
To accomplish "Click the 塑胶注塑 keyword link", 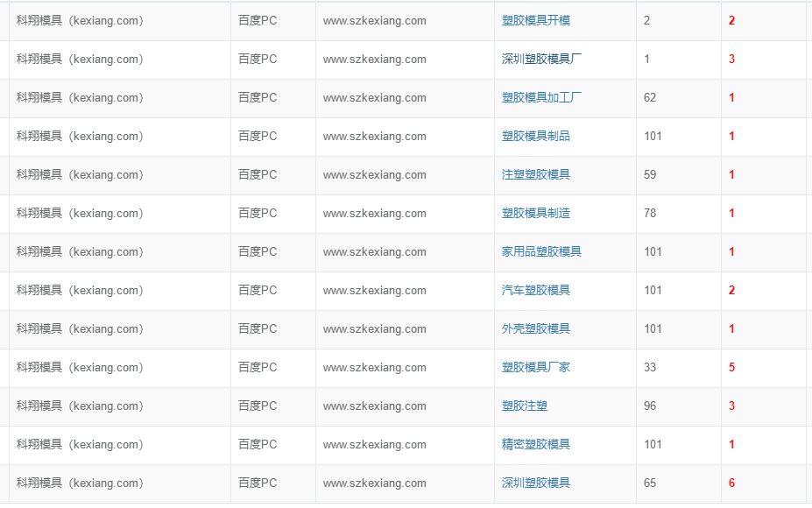I will 525,406.
